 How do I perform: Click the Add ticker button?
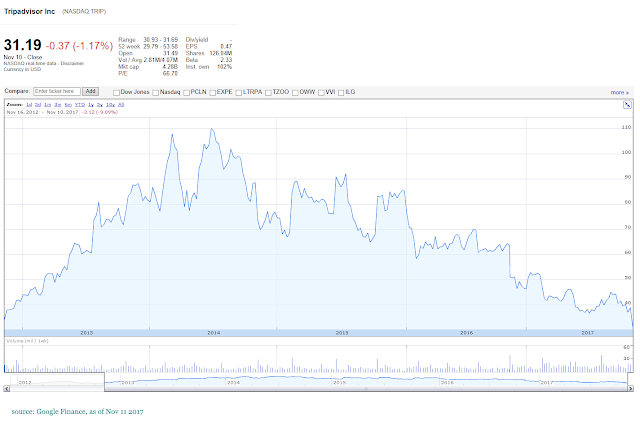pos(91,91)
